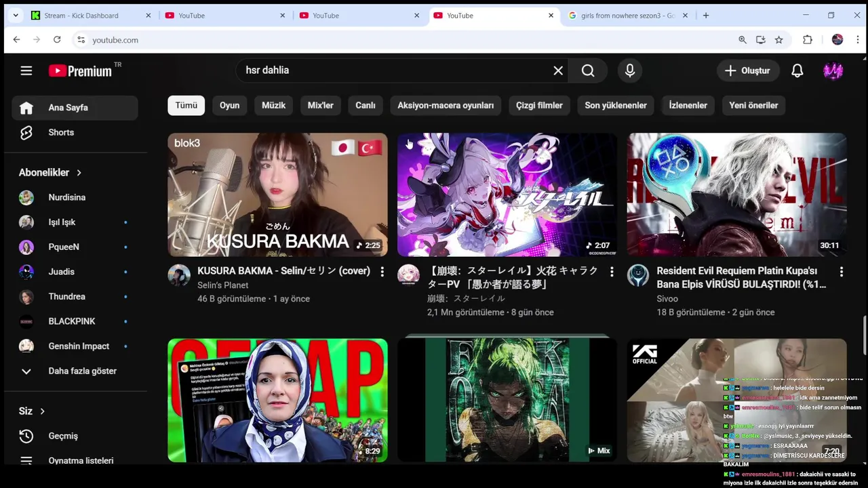
Task: Open Nurdisina subscription channel
Action: pos(75,197)
